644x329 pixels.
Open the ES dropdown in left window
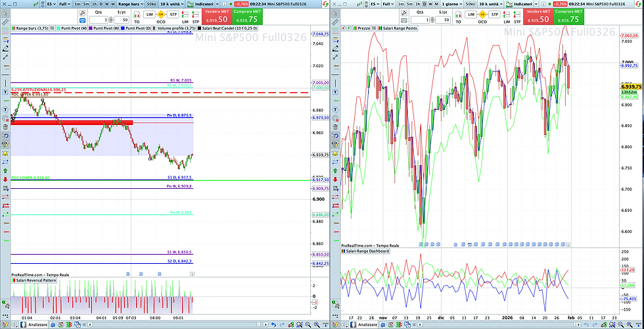[51, 4]
